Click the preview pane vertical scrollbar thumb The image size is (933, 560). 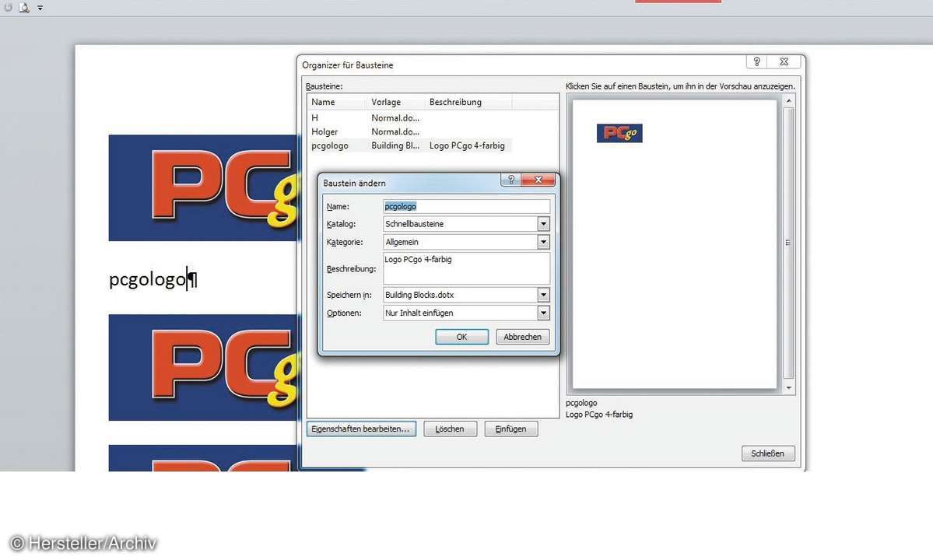pyautogui.click(x=789, y=243)
